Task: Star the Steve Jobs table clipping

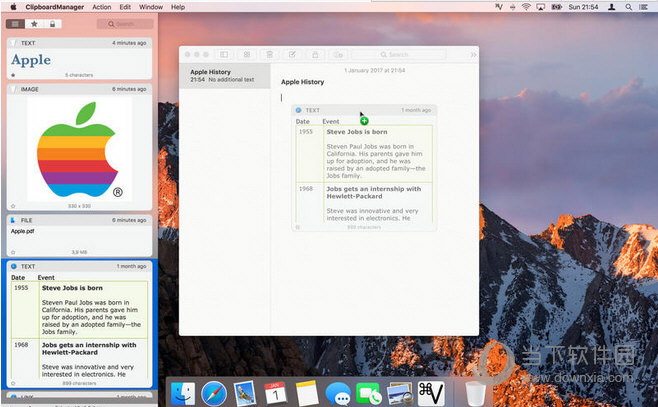Action: tap(13, 383)
